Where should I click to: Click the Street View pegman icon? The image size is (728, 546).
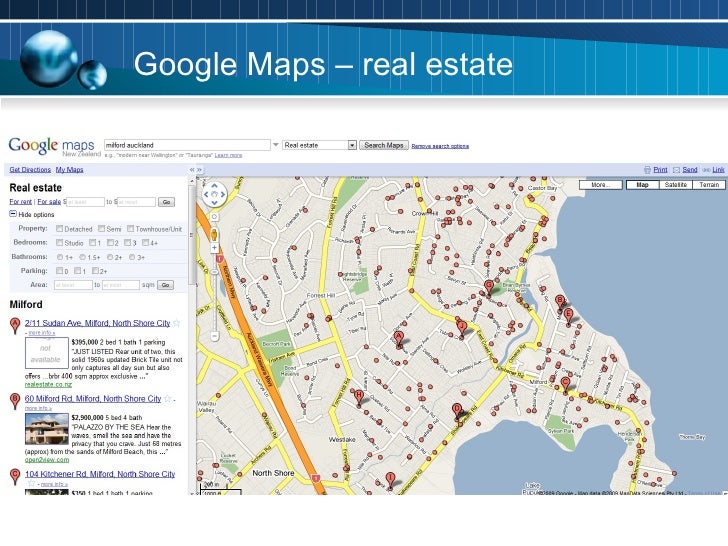(214, 234)
